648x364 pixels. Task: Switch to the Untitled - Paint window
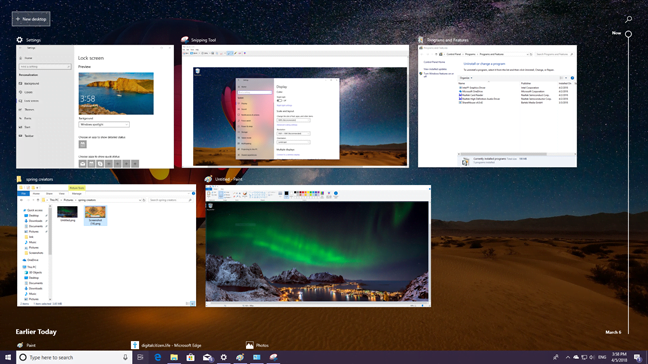click(318, 246)
